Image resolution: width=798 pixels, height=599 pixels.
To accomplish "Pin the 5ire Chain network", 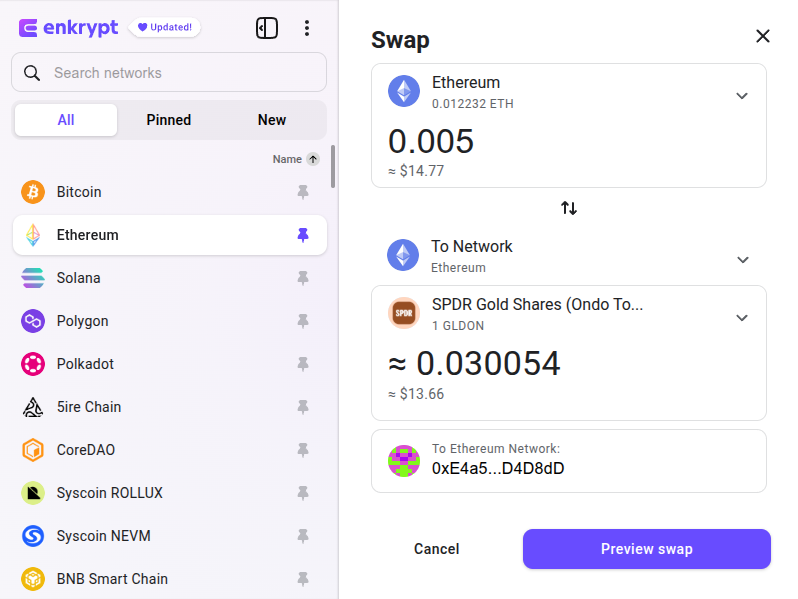I will point(303,407).
